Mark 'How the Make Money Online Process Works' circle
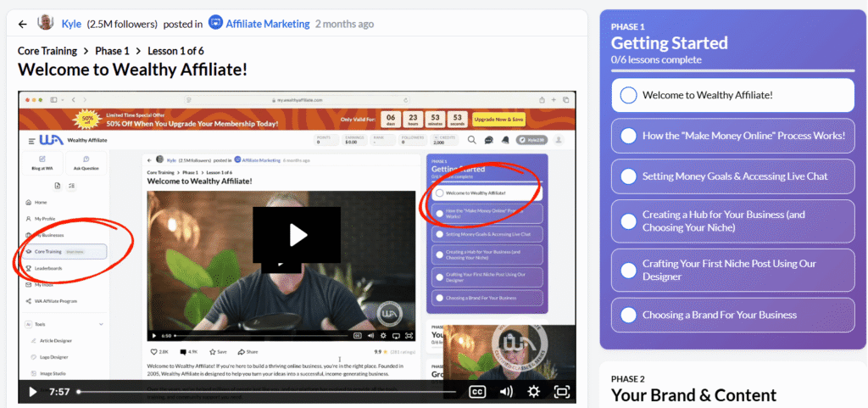The width and height of the screenshot is (868, 408). click(628, 136)
